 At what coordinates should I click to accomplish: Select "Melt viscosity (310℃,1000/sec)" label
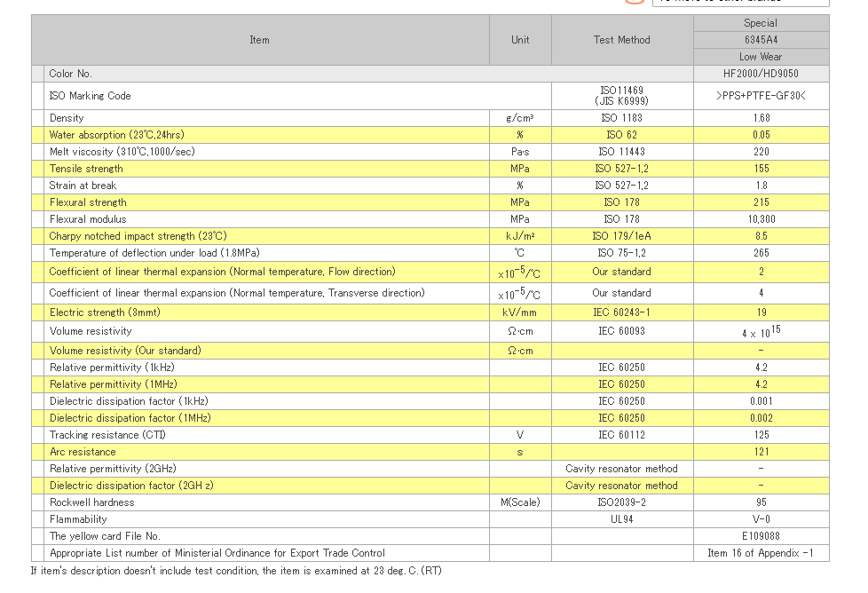[122, 152]
